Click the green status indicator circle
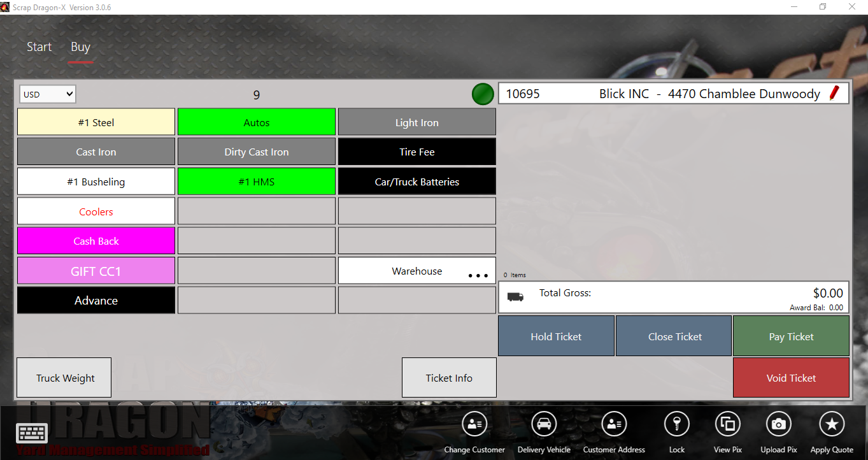 482,94
